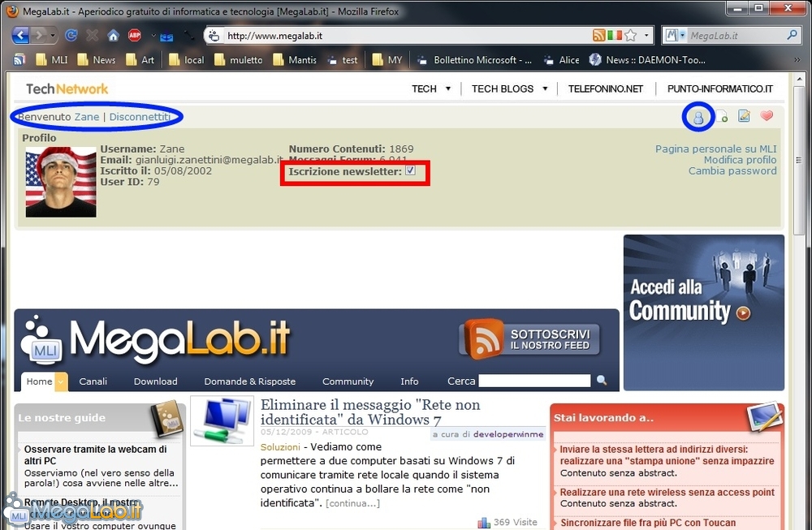
Task: Open the recent pages history arrow
Action: coord(52,36)
